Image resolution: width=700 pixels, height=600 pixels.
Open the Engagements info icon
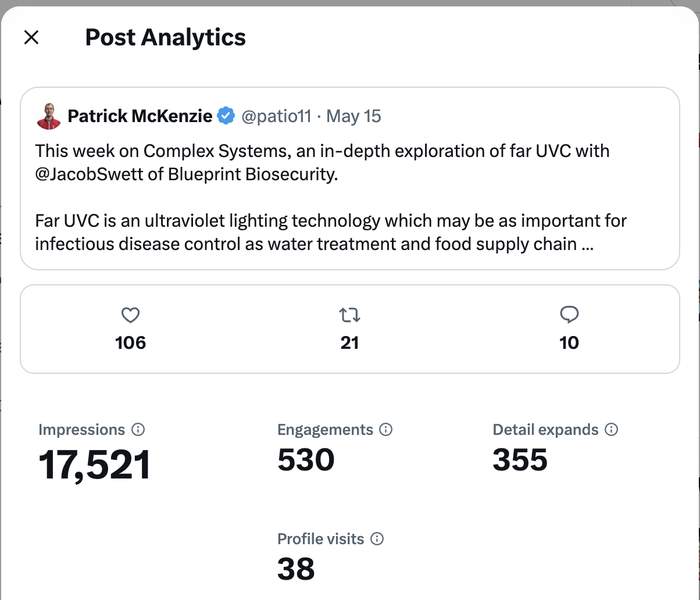click(x=386, y=430)
